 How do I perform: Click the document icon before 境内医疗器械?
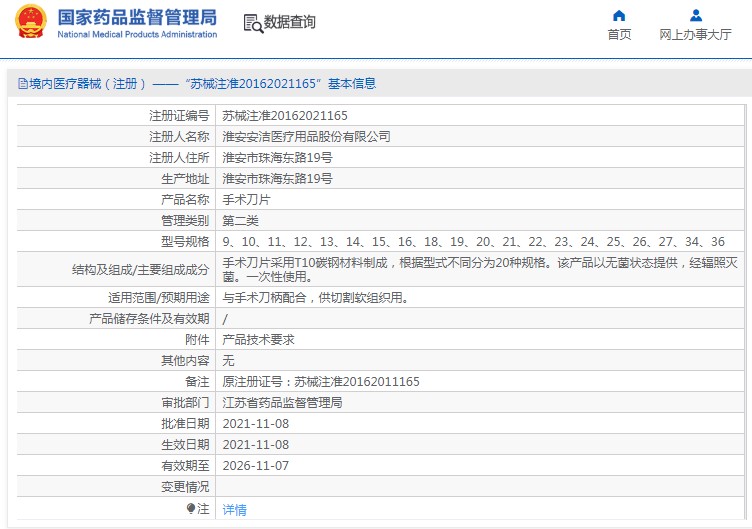23,84
